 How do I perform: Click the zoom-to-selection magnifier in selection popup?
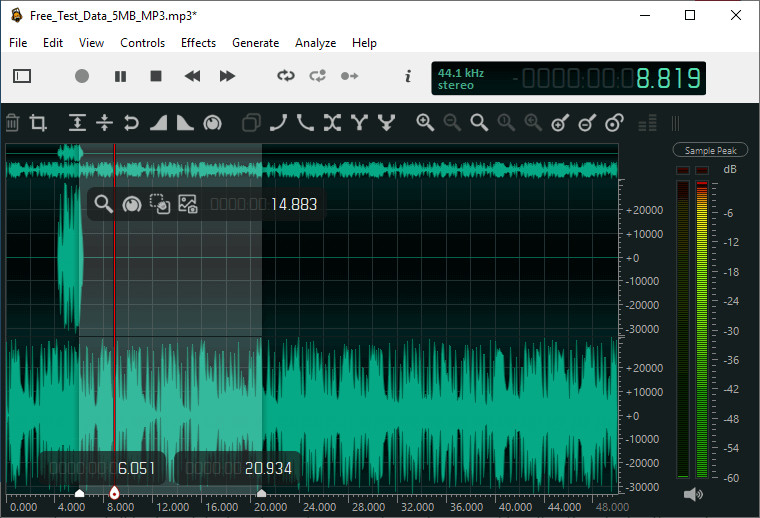(x=103, y=204)
